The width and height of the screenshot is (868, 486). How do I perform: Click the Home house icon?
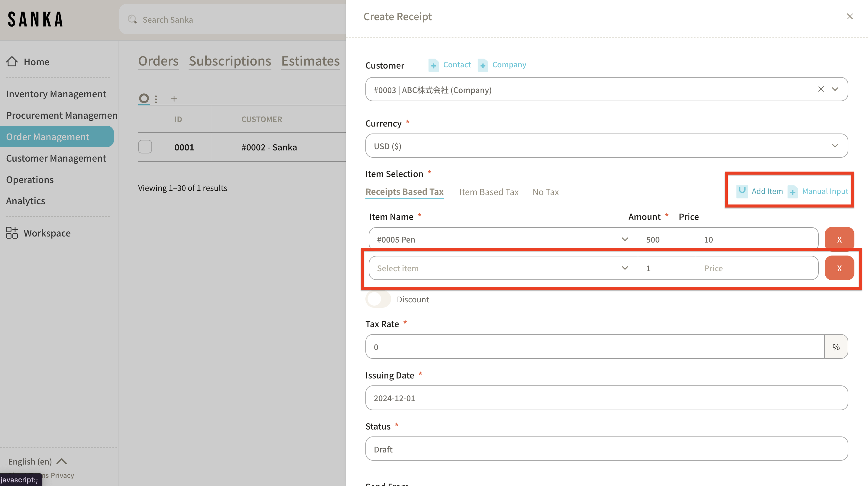pyautogui.click(x=12, y=62)
